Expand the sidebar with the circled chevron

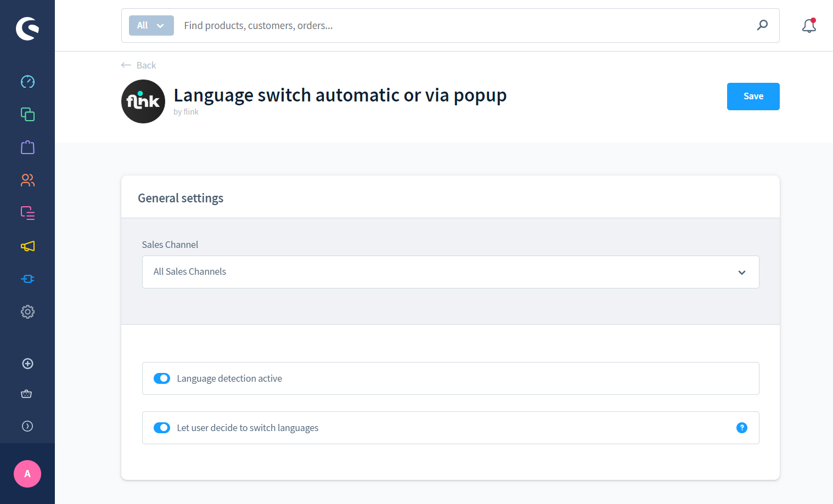pyautogui.click(x=27, y=426)
